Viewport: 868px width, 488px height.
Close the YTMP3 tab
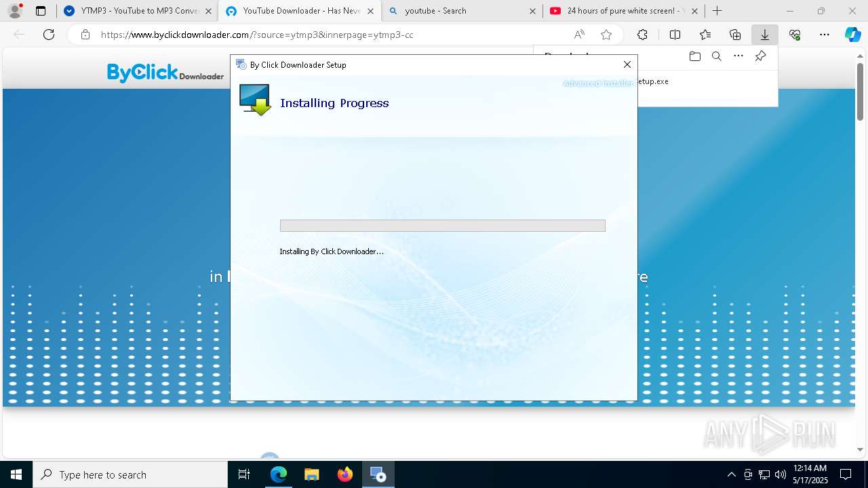pyautogui.click(x=208, y=11)
